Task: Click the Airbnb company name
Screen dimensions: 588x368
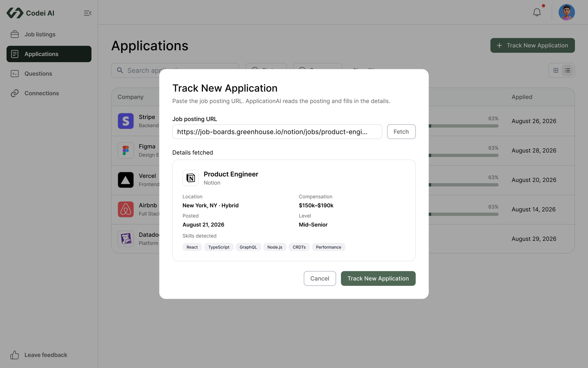Action: pyautogui.click(x=148, y=205)
